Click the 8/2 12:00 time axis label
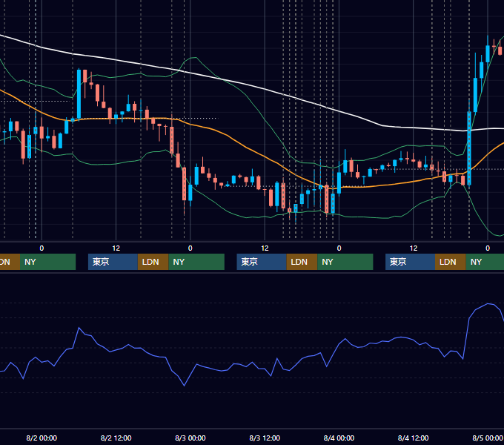The image size is (504, 445). 116,438
